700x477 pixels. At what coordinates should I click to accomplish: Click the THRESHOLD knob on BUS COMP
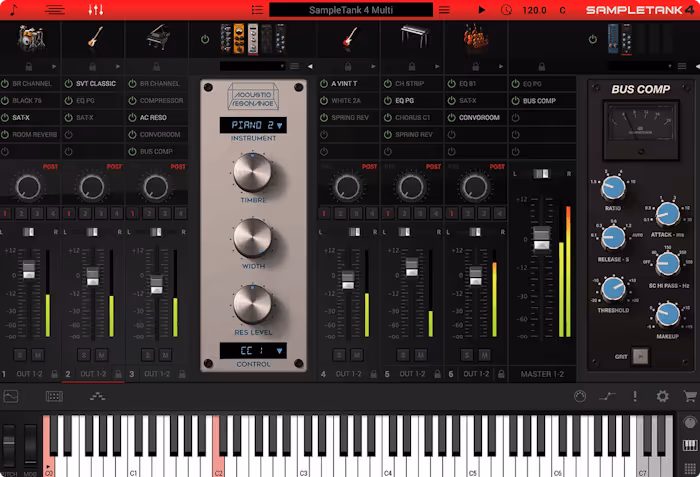[613, 289]
